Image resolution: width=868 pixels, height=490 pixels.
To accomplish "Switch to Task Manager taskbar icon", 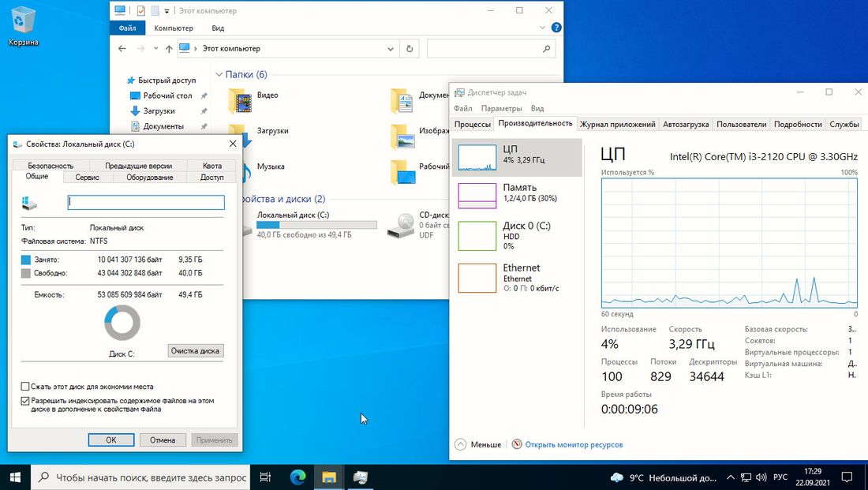I will coord(361,477).
